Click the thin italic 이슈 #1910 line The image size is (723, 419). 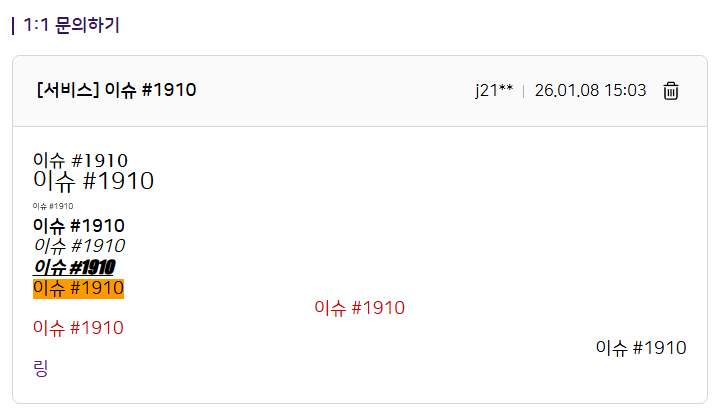tap(79, 246)
